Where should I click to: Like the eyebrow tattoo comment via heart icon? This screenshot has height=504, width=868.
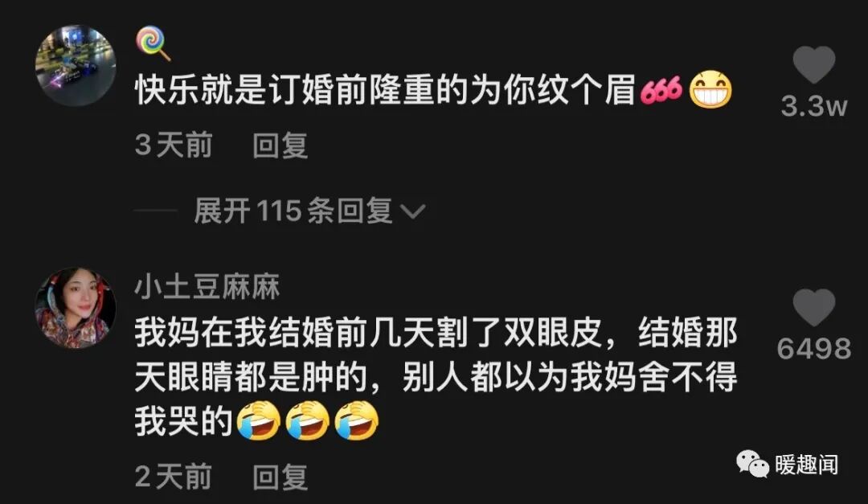coord(813,64)
